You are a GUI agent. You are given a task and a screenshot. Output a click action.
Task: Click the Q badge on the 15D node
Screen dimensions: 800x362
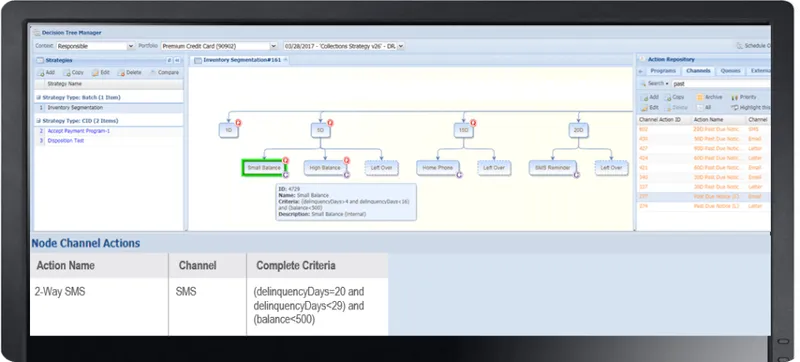point(473,123)
